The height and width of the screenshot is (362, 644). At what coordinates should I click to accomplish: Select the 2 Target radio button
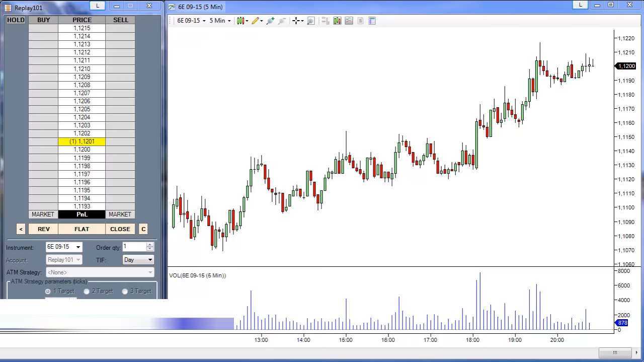click(87, 291)
